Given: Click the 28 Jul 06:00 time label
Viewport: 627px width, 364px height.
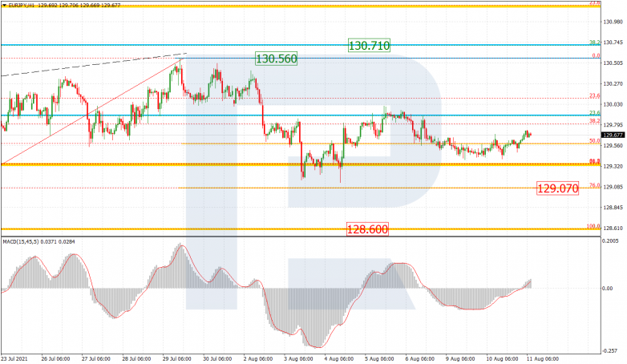Looking at the screenshot, I should click(x=136, y=359).
